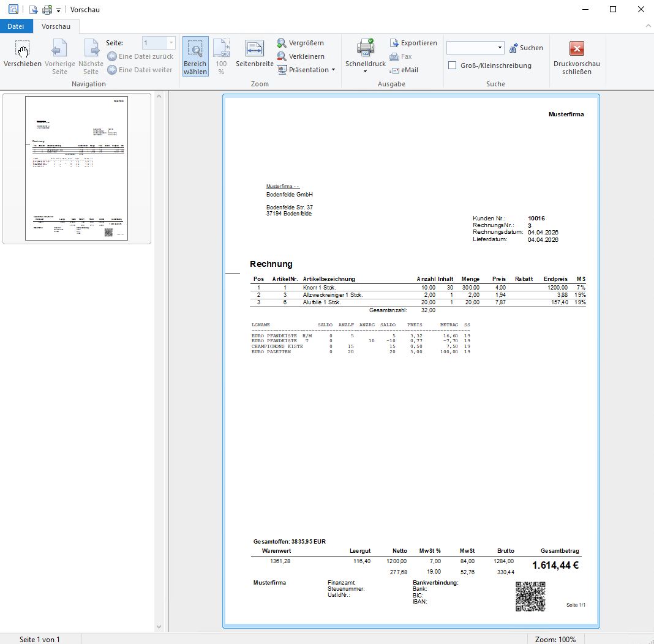Viewport: 654px width, 644px height.
Task: Open the Datei tab
Action: (16, 26)
